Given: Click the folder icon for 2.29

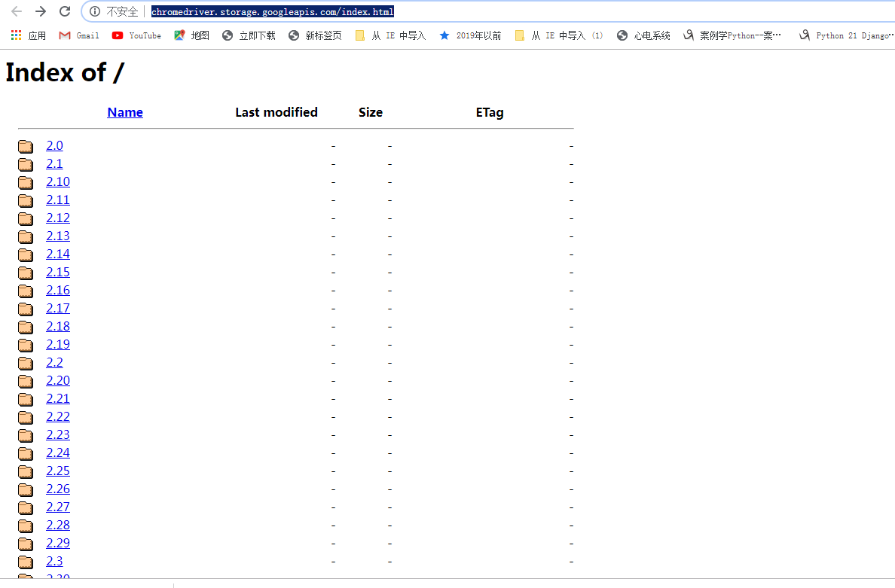Looking at the screenshot, I should pos(26,544).
